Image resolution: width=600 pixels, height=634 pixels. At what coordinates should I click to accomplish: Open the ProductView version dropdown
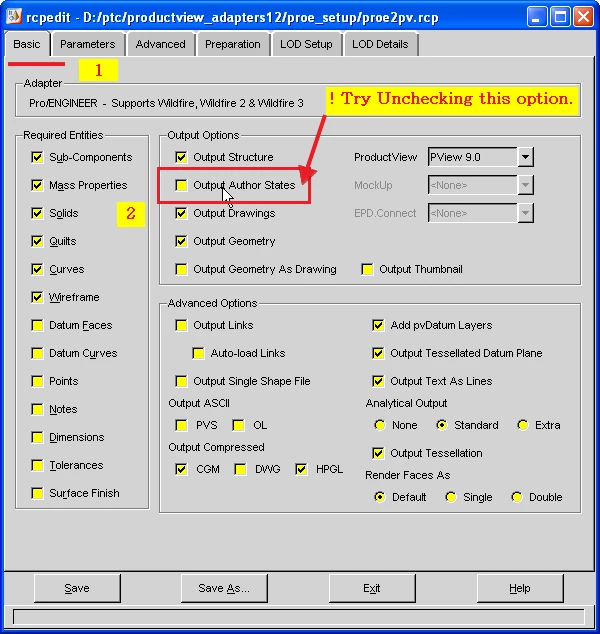[526, 157]
